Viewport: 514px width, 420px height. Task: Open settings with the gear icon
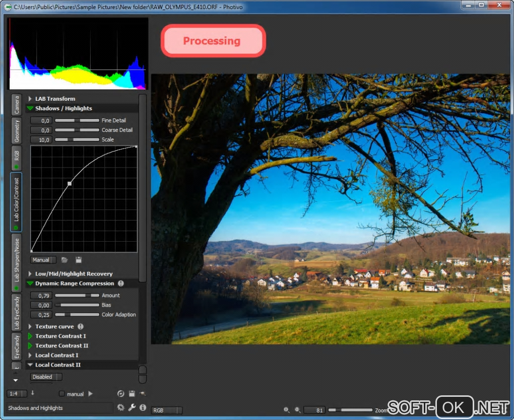point(120,407)
